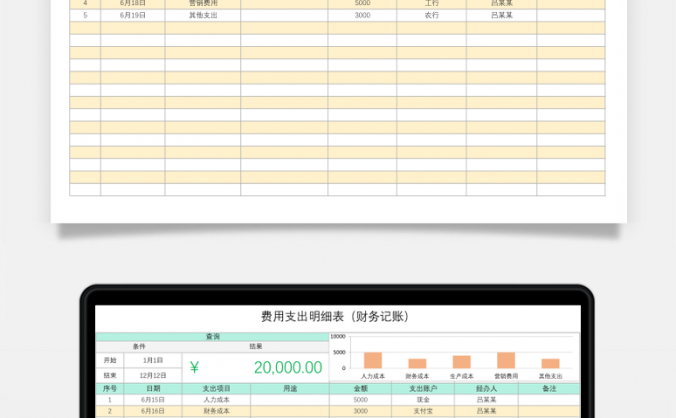Click the '条件' label
This screenshot has width=676, height=418.
139,346
